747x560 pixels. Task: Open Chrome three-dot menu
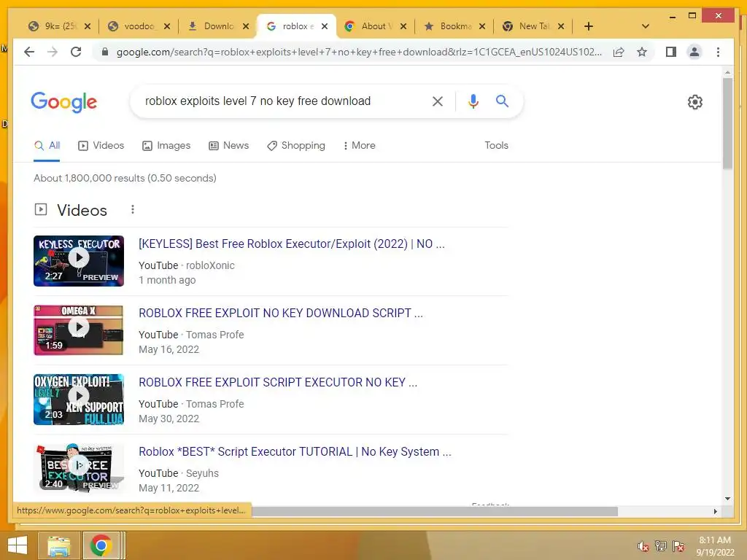pos(718,52)
